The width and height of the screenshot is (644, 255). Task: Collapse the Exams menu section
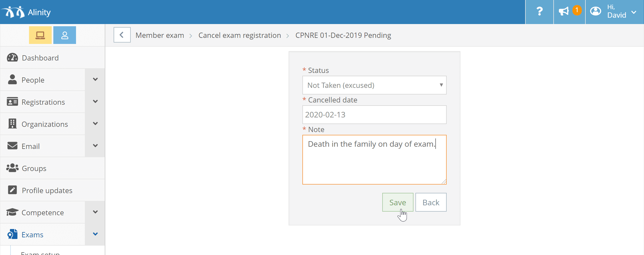(95, 234)
